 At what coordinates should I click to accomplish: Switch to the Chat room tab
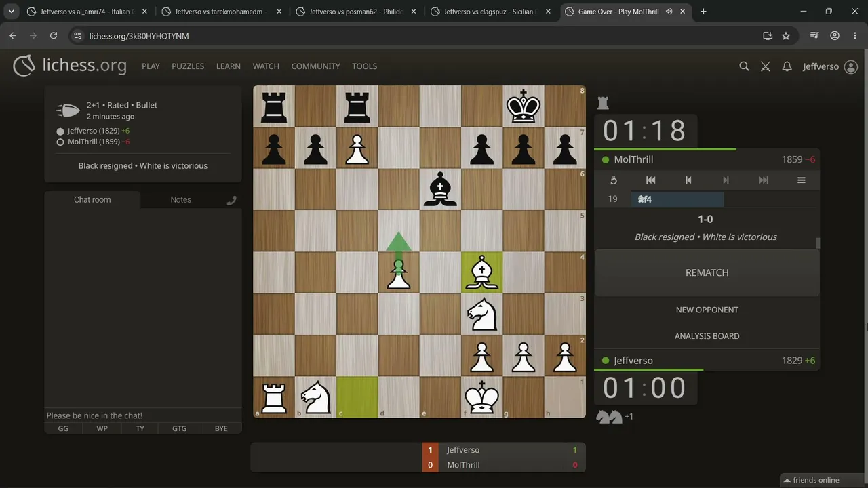coord(92,200)
